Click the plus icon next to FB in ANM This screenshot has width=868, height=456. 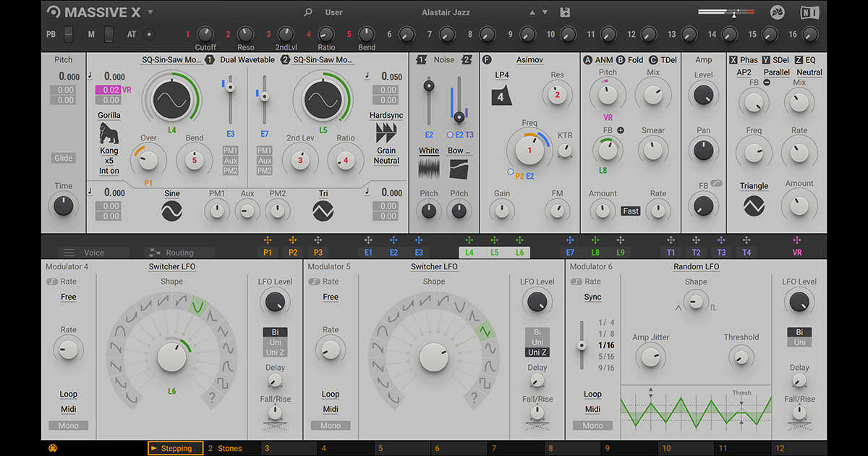point(620,130)
